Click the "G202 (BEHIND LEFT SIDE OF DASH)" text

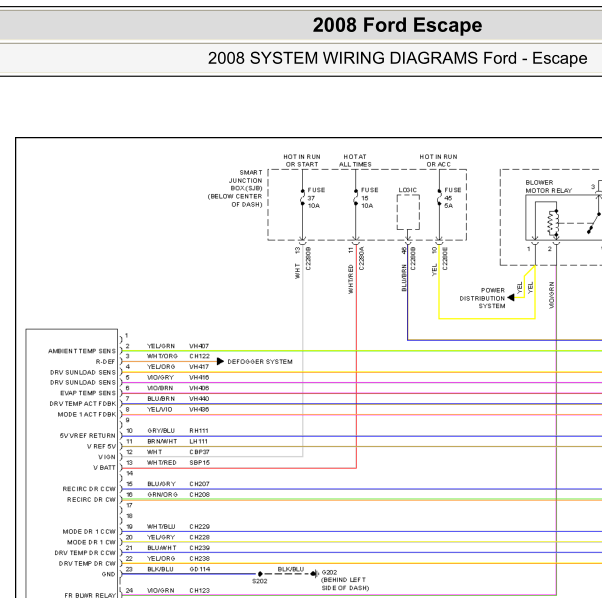point(345,580)
